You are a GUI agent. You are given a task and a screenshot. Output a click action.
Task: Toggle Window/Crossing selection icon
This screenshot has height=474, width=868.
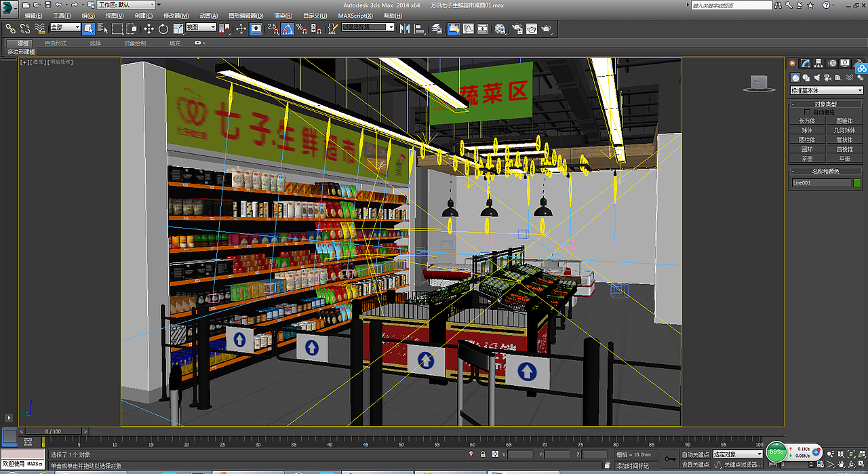point(132,28)
